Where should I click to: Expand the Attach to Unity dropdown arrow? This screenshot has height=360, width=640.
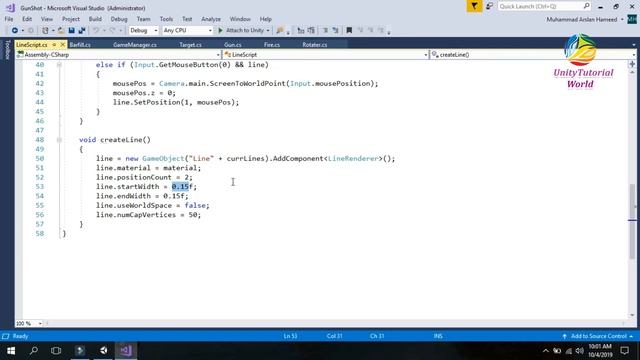pos(268,31)
